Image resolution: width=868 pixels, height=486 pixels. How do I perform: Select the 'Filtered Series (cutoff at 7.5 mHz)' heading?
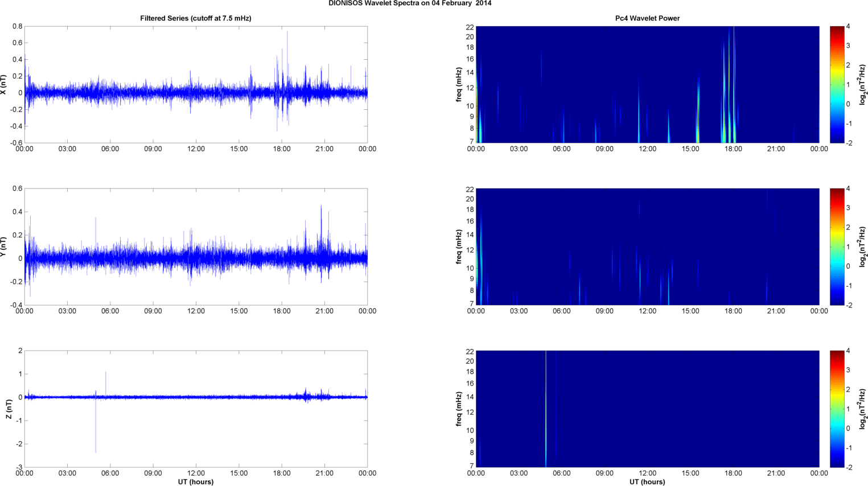click(x=196, y=18)
